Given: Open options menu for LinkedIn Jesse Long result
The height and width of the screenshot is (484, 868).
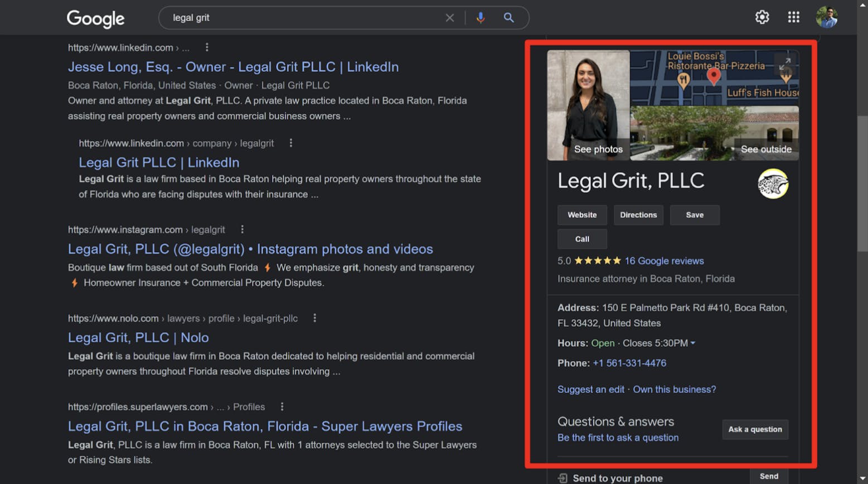Looking at the screenshot, I should click(207, 47).
